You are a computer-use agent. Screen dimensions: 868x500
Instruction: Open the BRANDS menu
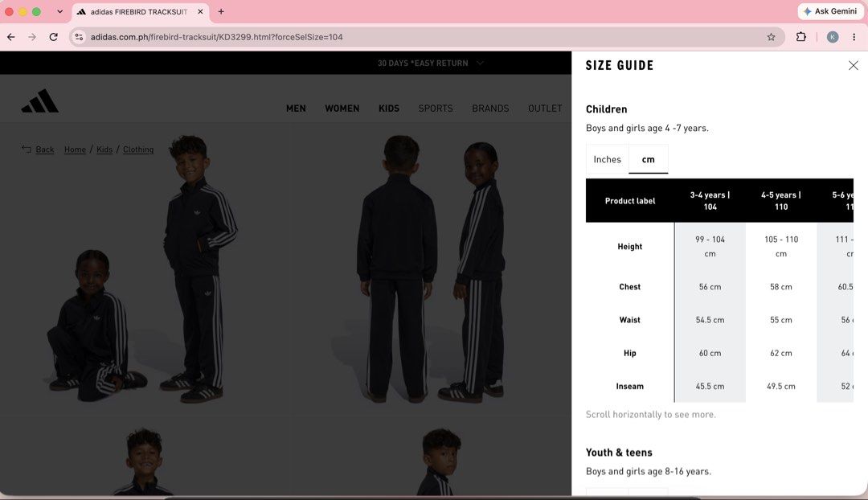tap(490, 109)
